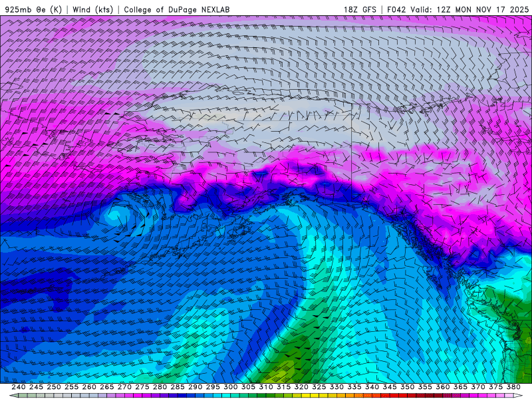Image resolution: width=532 pixels, height=399 pixels.
Task: Click the right arrow end of the color bar
Action: tap(518, 396)
